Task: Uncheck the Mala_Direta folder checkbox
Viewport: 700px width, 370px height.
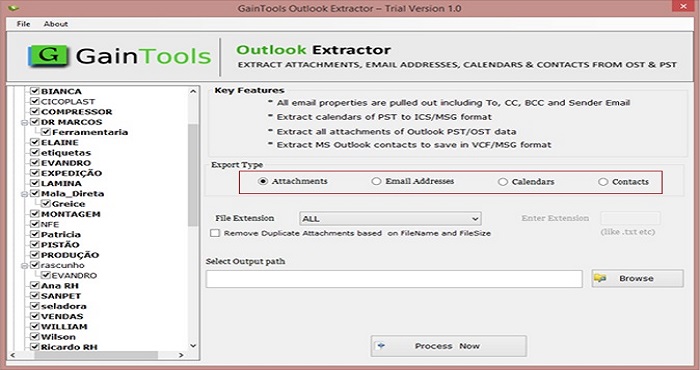Action: coord(34,194)
